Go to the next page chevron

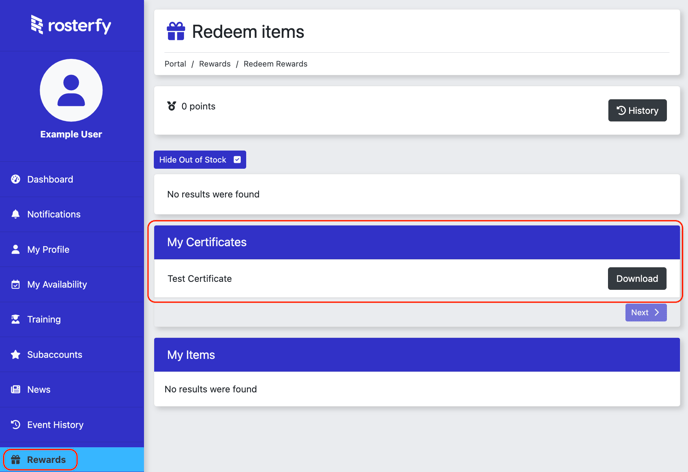click(x=657, y=313)
